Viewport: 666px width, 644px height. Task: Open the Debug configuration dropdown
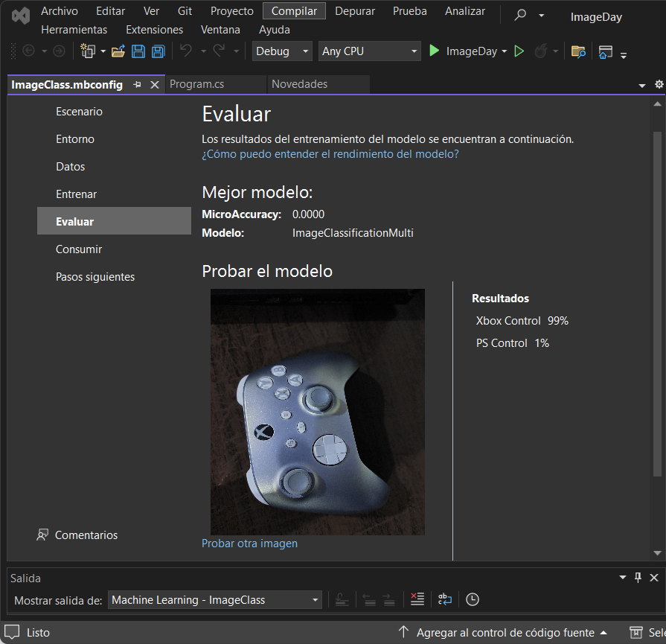click(x=283, y=51)
